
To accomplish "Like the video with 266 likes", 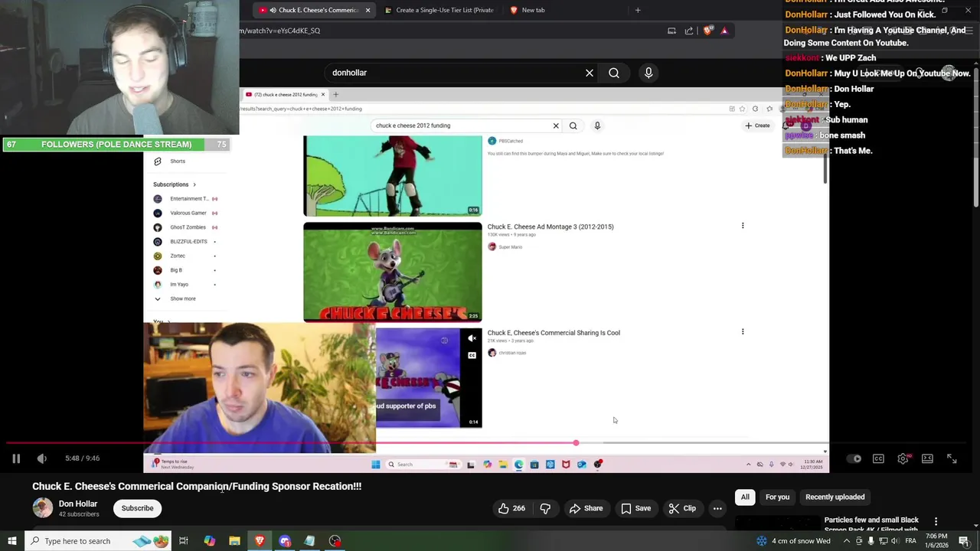I will click(512, 508).
